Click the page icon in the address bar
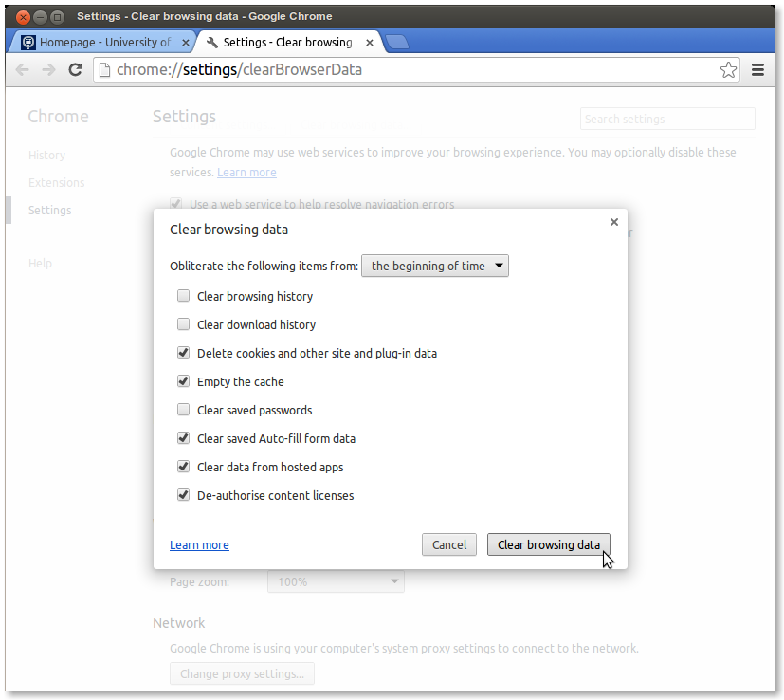The image size is (784, 700). coord(104,69)
